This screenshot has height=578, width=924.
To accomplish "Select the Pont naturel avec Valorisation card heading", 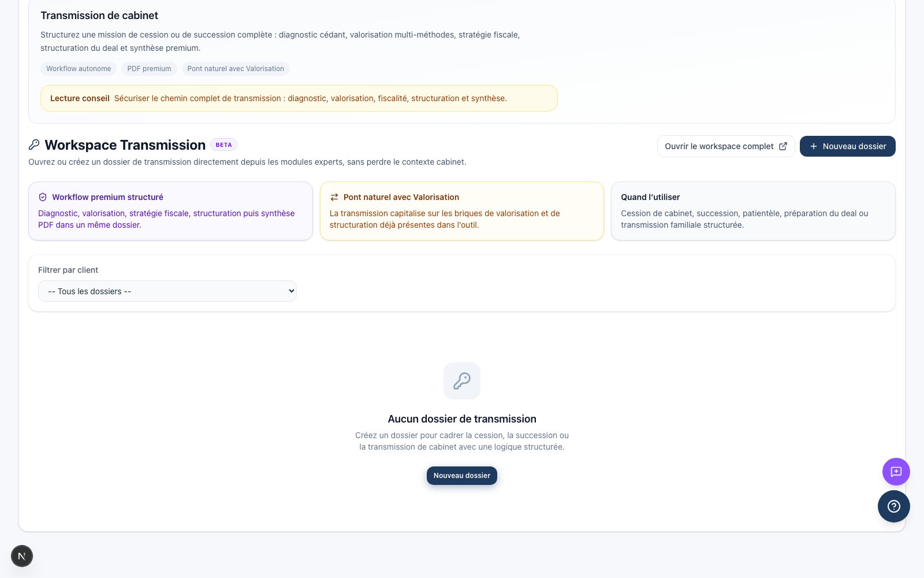I will (x=401, y=197).
